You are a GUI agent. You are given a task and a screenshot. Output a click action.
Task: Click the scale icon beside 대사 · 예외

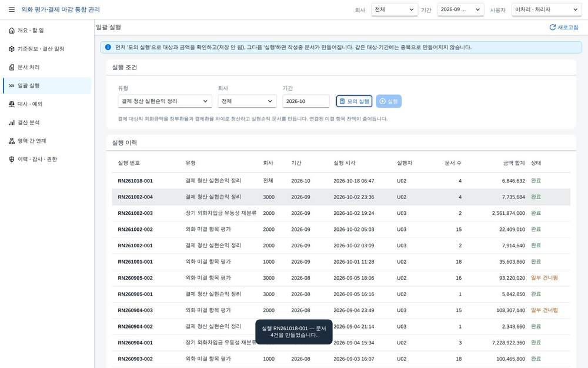(x=12, y=104)
